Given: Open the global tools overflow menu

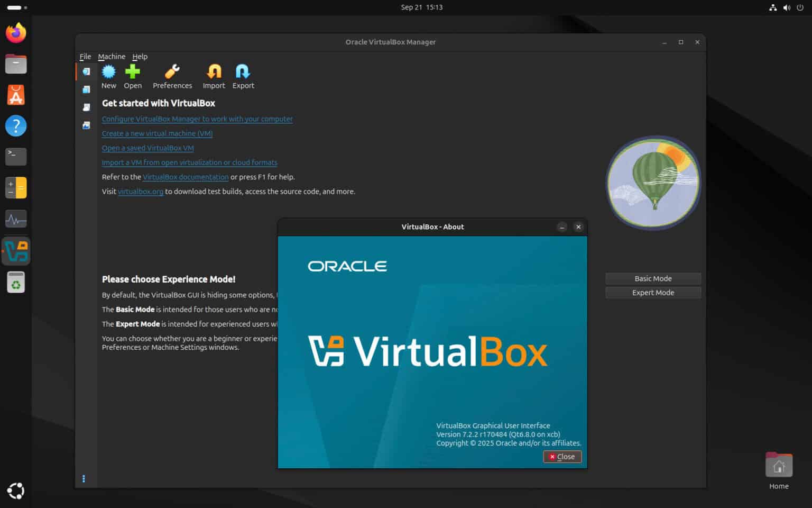Looking at the screenshot, I should (84, 478).
